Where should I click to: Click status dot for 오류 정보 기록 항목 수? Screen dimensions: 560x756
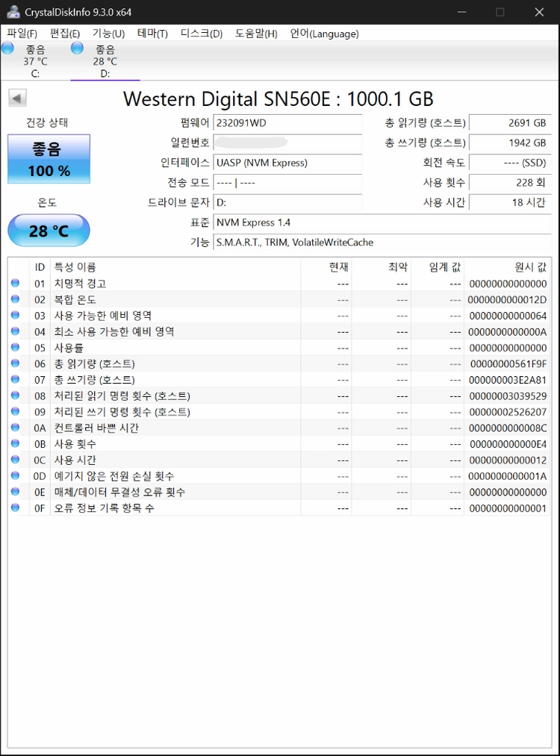tap(16, 507)
